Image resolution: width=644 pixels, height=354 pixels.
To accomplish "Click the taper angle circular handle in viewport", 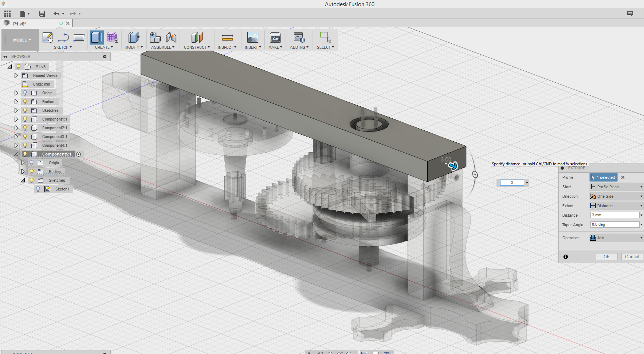I will [x=475, y=174].
